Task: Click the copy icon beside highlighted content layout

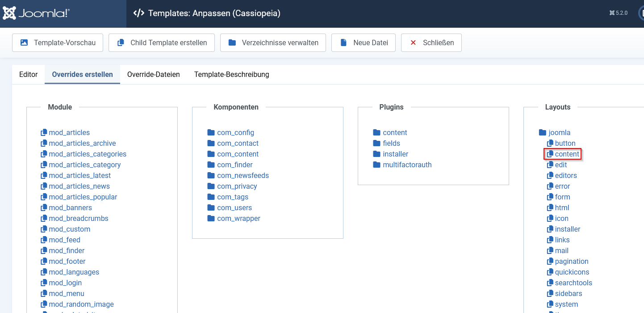Action: (x=550, y=154)
